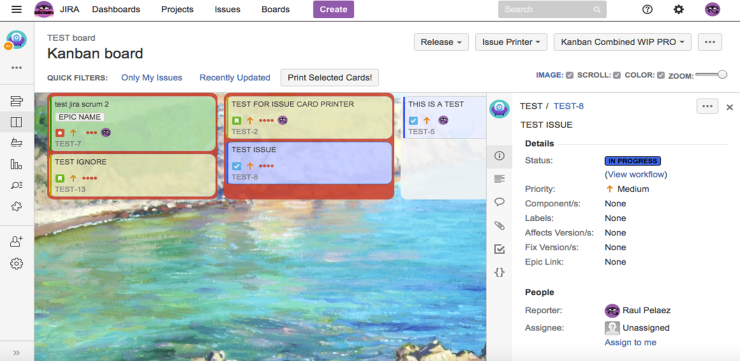Open the user profile avatar menu
The image size is (740, 361).
(x=712, y=9)
